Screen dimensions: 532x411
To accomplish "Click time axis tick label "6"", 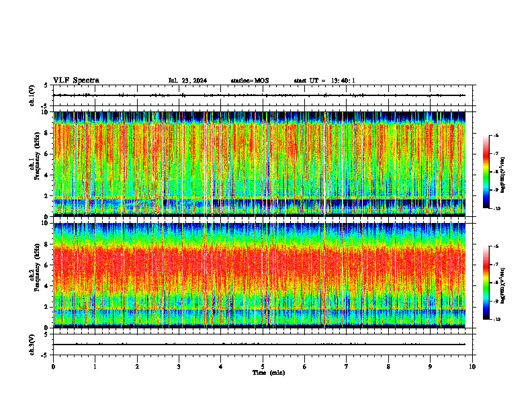I will click(305, 367).
